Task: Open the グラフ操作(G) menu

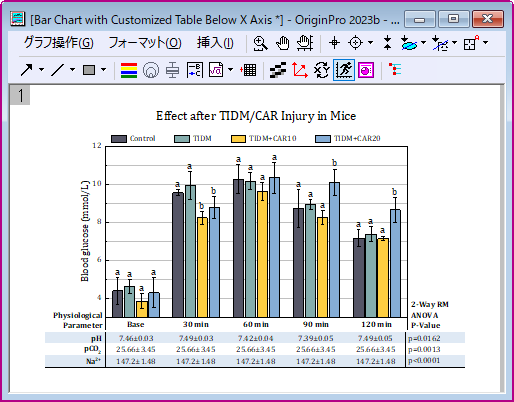Action: tap(58, 43)
